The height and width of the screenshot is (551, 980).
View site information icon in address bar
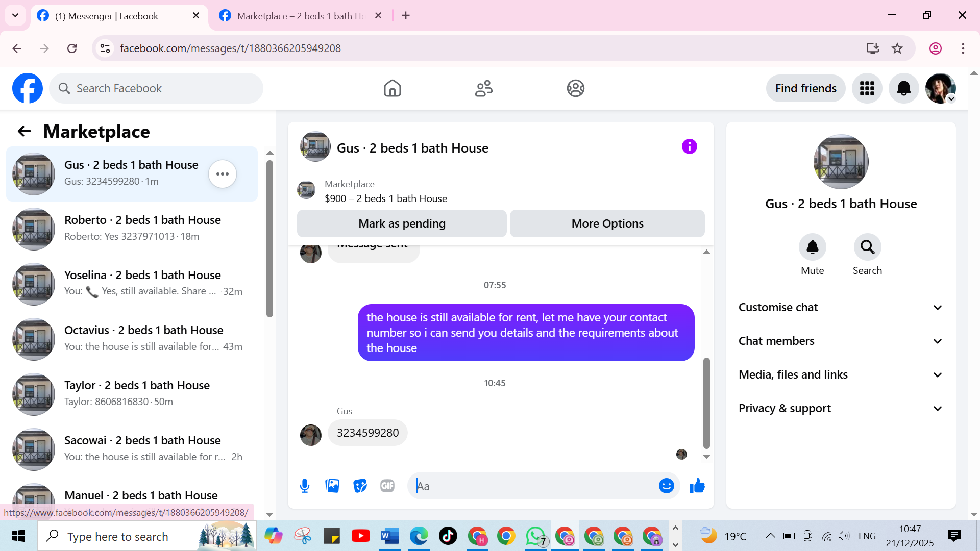point(105,48)
